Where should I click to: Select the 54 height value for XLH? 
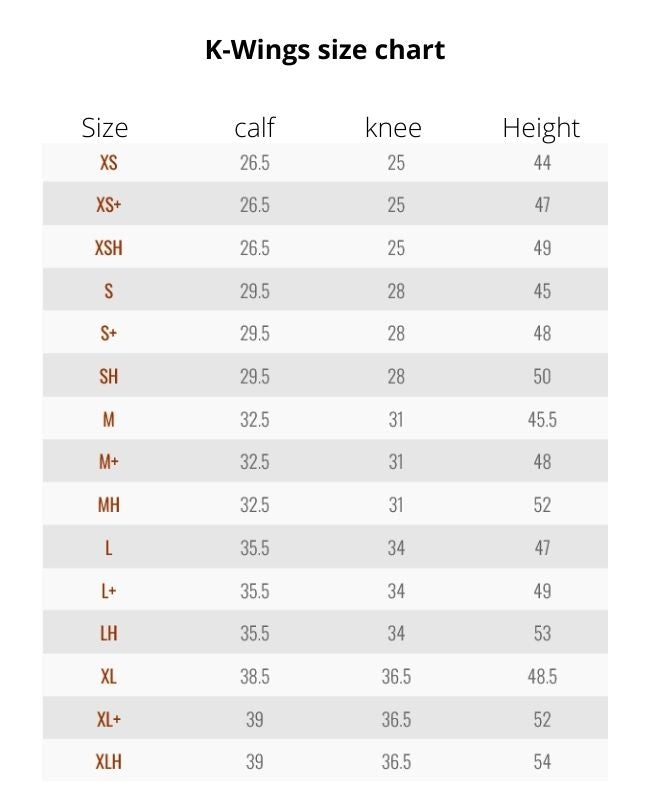point(541,762)
